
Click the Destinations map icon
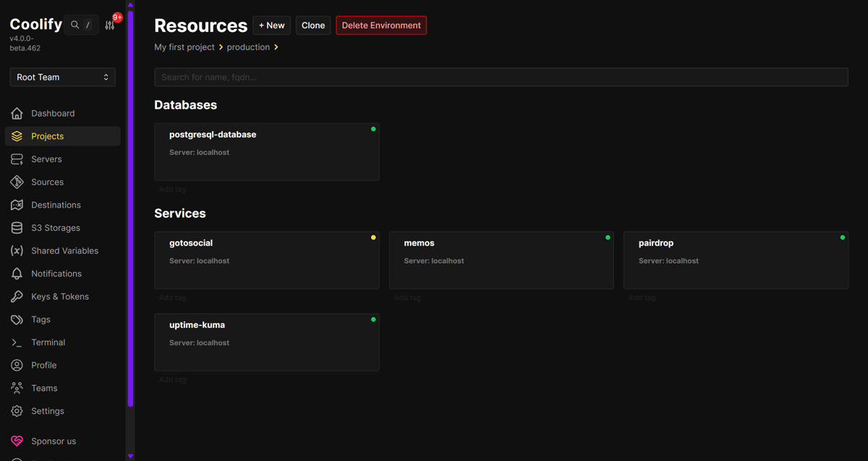pyautogui.click(x=17, y=205)
